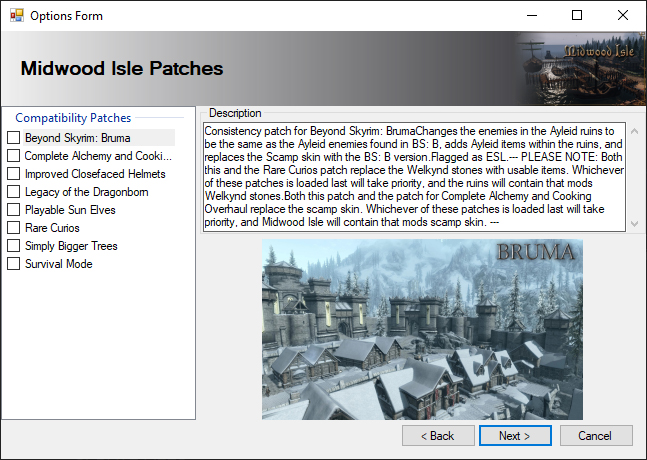This screenshot has width=647, height=460.
Task: Click inside the Description text box
Action: [414, 177]
